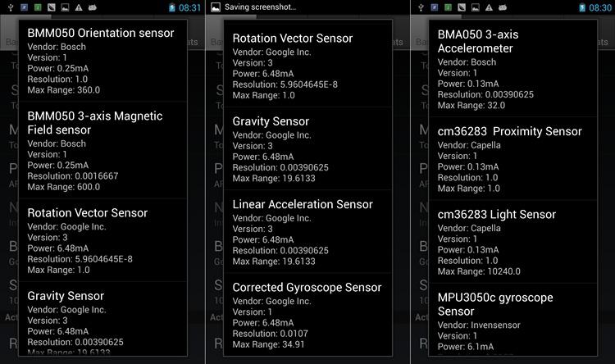Tap Vendor: Google Inc. under Linear Acceleration Sensor
Image resolution: width=615 pixels, height=364 pixels.
[271, 218]
